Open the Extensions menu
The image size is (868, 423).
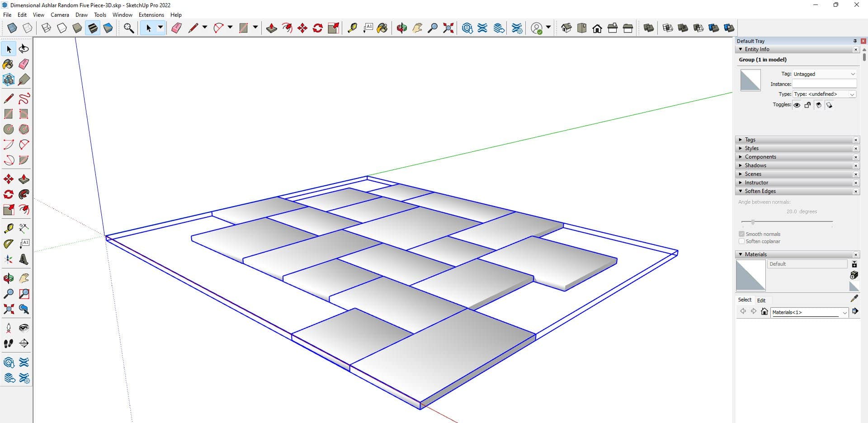(151, 15)
